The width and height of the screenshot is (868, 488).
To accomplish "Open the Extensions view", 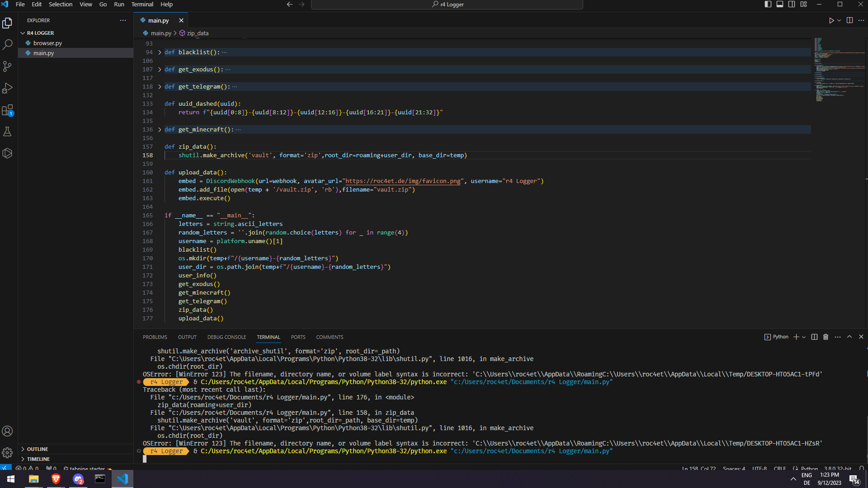I will (x=7, y=110).
